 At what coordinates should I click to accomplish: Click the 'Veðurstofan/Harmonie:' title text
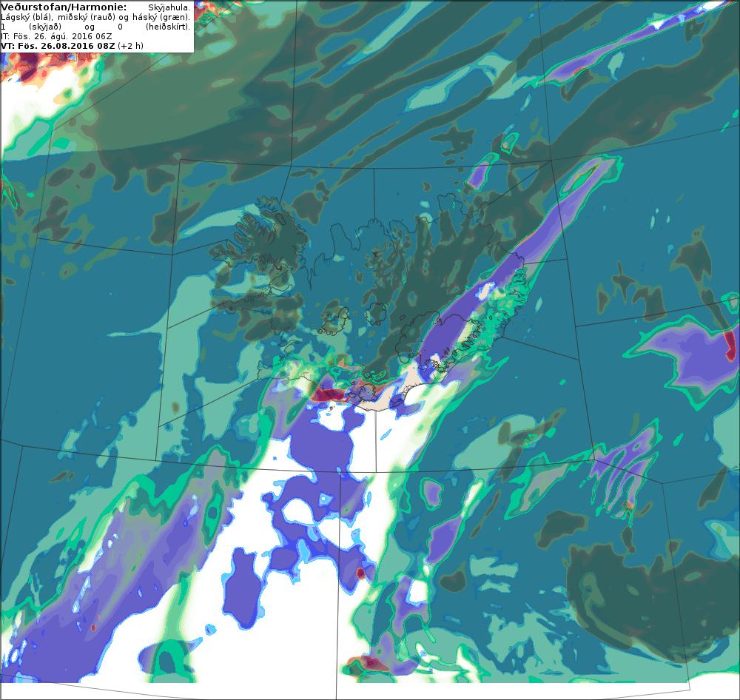pyautogui.click(x=64, y=7)
